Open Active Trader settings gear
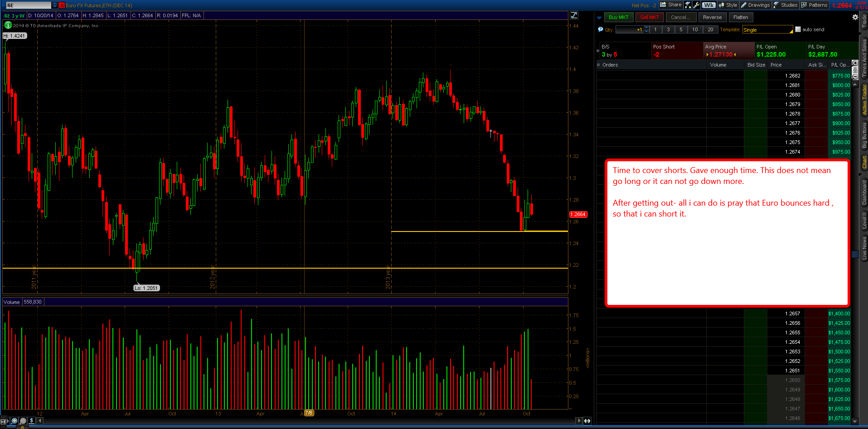The height and width of the screenshot is (429, 868). click(855, 17)
